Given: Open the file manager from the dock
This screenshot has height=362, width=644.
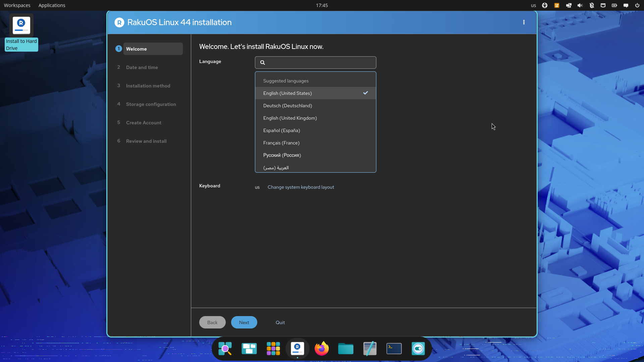Looking at the screenshot, I should [346, 349].
